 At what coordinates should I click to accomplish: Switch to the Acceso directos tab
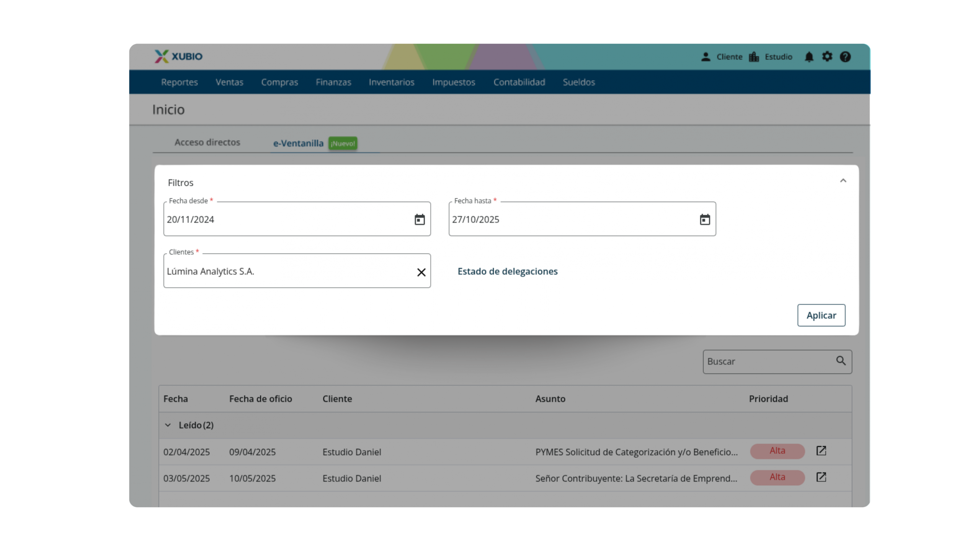207,142
